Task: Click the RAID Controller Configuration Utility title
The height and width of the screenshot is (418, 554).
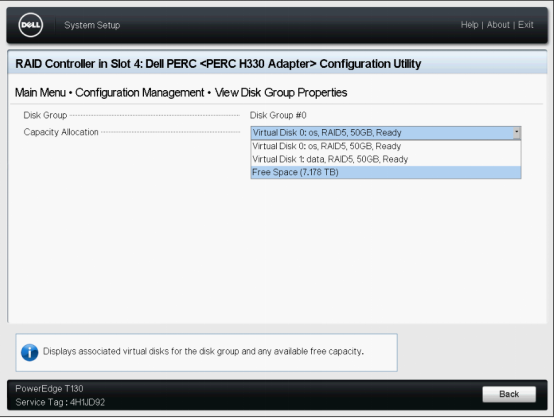Action: pos(218,64)
